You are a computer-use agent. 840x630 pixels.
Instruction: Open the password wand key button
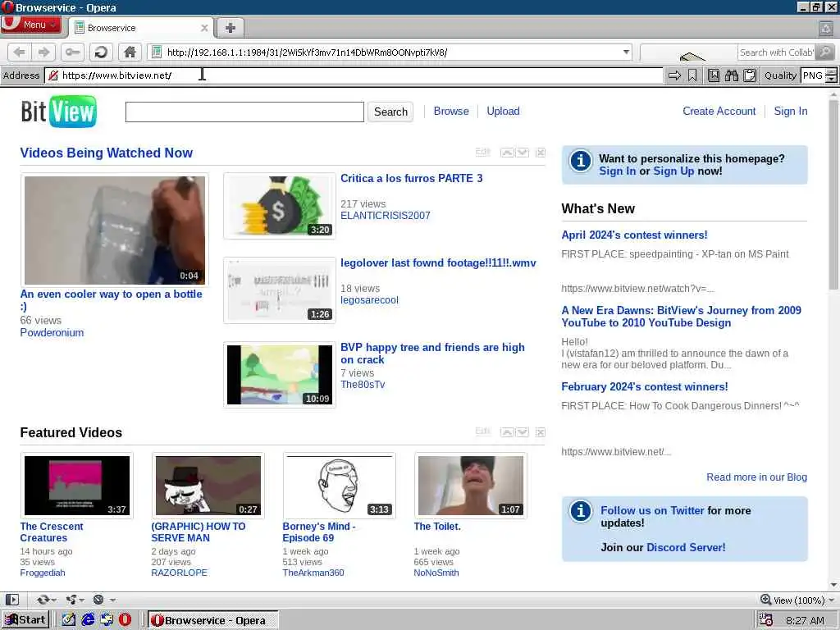[x=72, y=52]
